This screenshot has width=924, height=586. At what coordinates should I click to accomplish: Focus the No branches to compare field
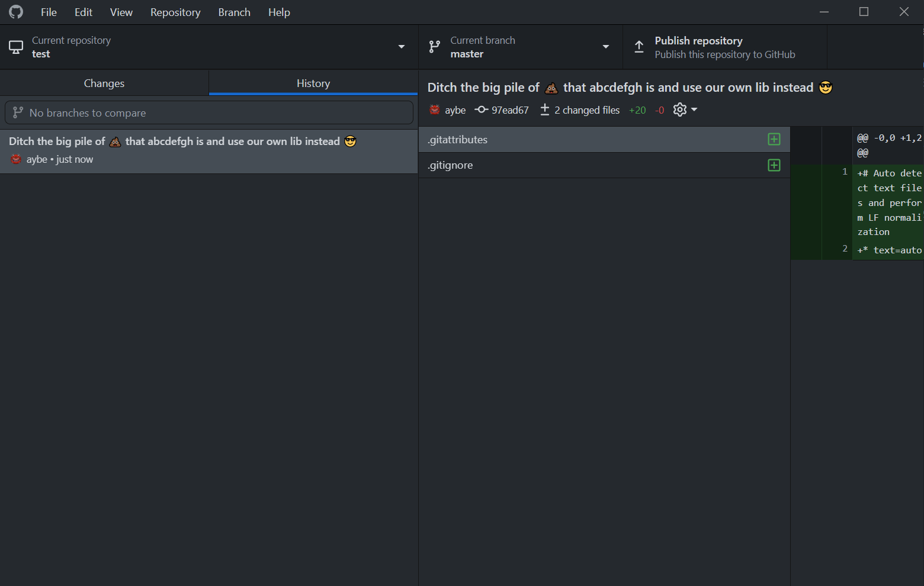(x=209, y=112)
